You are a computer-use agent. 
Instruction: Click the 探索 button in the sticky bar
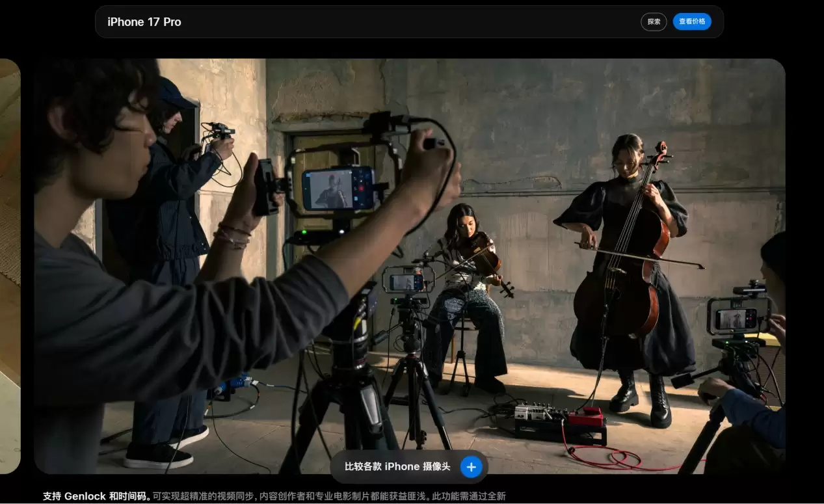(654, 21)
